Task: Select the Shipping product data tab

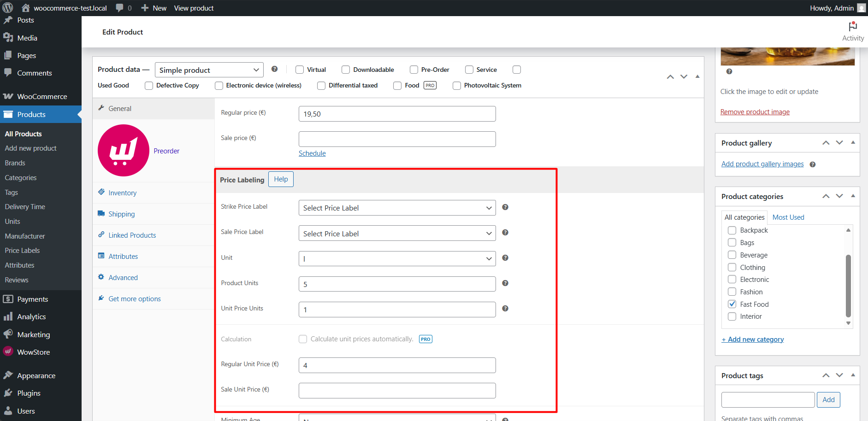Action: coord(121,214)
